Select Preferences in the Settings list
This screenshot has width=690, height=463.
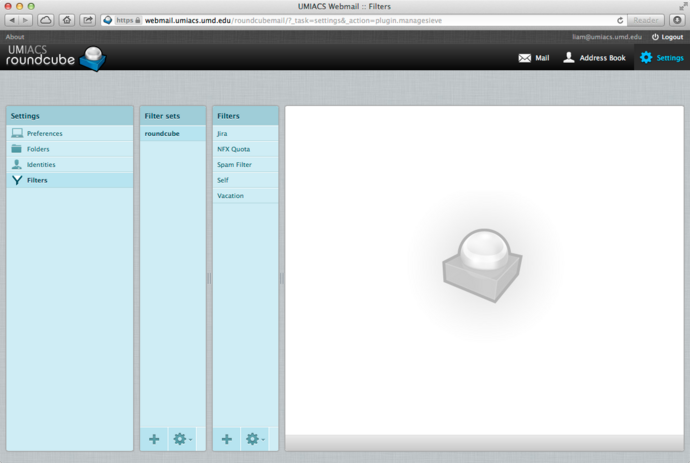(x=44, y=133)
